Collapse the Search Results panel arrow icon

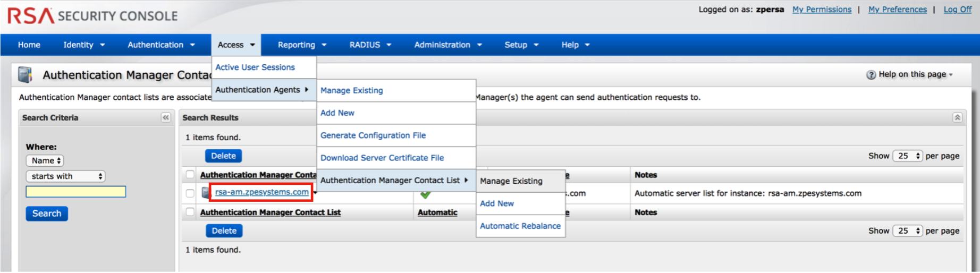(957, 117)
